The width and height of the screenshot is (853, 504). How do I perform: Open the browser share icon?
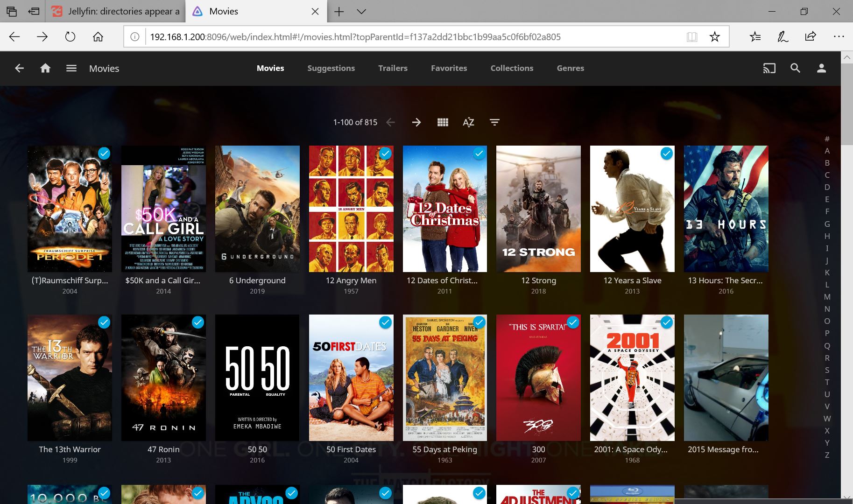coord(811,36)
